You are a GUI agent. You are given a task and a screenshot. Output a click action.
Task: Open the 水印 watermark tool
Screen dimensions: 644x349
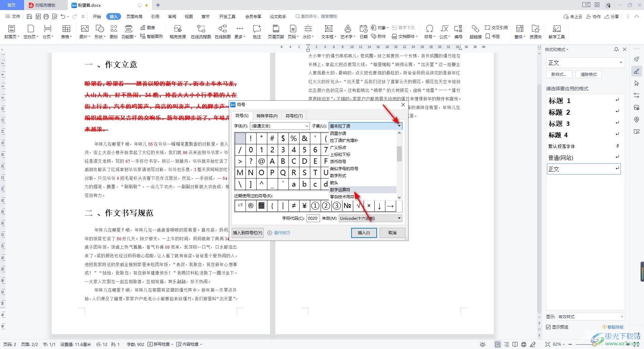pyautogui.click(x=308, y=32)
